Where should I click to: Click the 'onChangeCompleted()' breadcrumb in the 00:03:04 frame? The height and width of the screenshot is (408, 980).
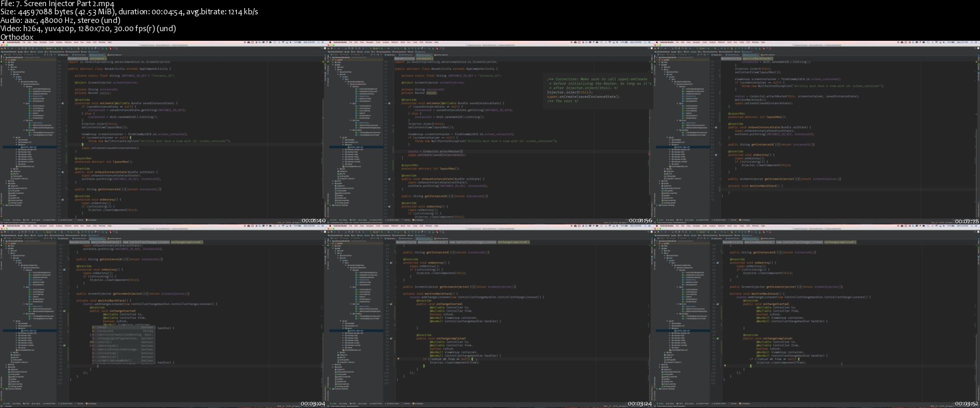click(x=187, y=242)
